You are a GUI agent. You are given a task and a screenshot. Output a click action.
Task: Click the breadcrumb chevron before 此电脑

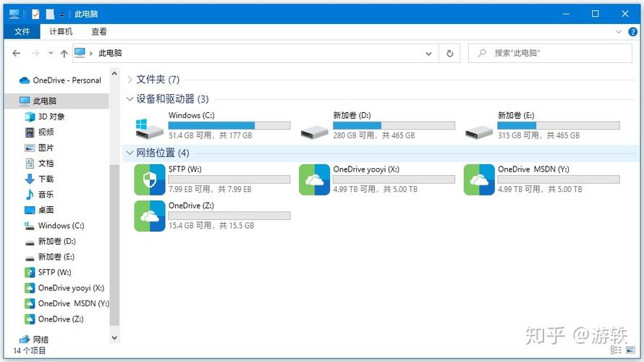(90, 54)
